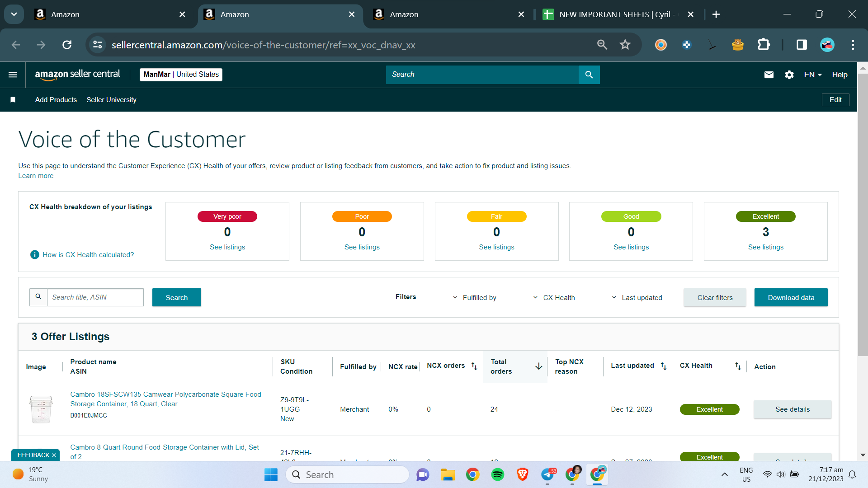The image size is (868, 488).
Task: View site information icon in address bar
Action: (x=98, y=45)
